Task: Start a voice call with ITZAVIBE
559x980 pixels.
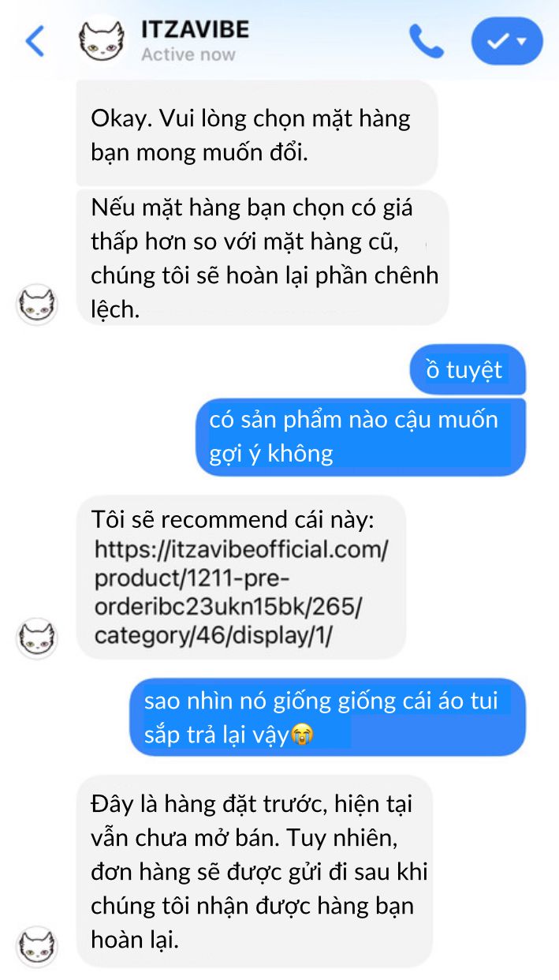Action: (427, 41)
